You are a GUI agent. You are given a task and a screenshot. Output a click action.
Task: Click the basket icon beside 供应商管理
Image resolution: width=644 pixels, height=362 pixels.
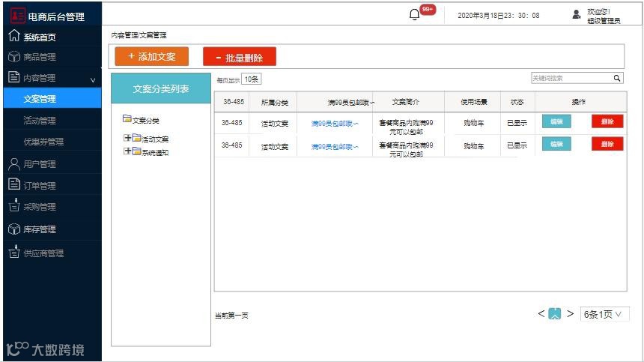[x=14, y=252]
